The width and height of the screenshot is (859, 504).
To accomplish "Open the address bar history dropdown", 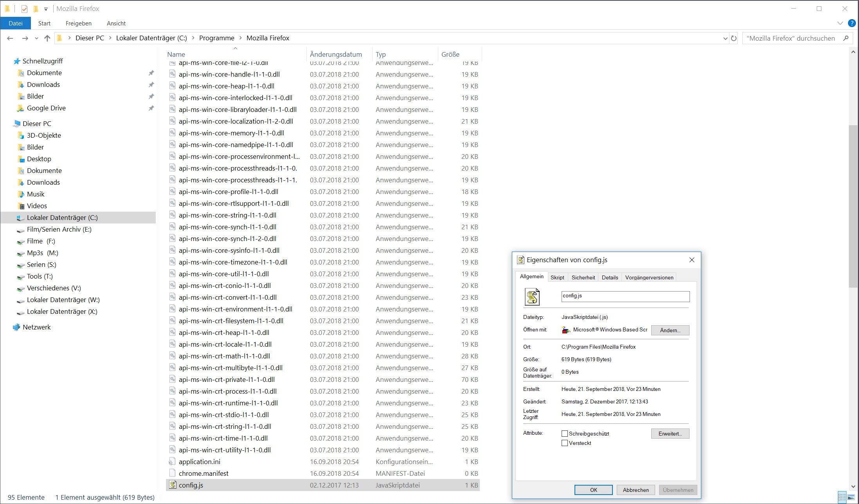I will (725, 38).
